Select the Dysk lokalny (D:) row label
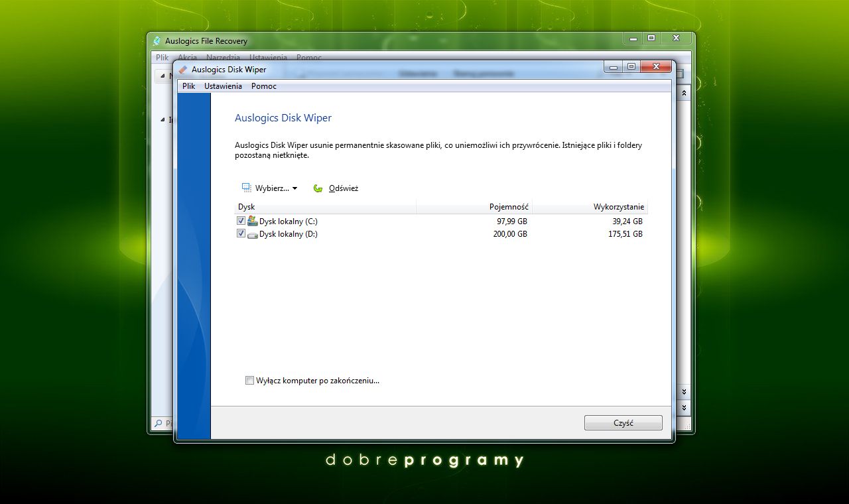 pos(289,234)
